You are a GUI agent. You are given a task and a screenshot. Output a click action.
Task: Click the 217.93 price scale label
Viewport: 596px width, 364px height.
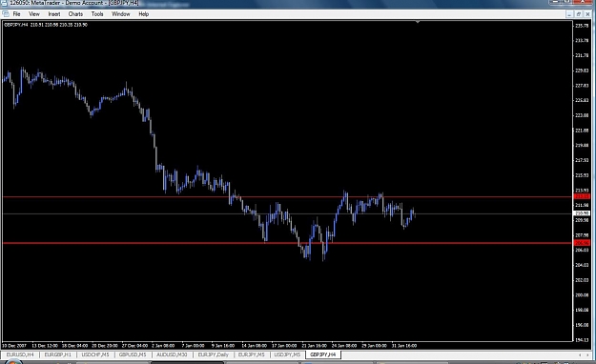tap(582, 160)
